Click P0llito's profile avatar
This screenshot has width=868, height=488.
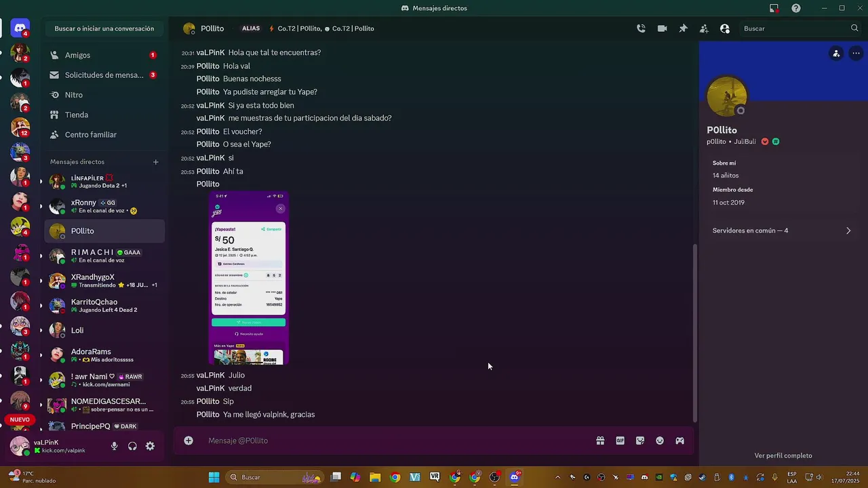727,96
